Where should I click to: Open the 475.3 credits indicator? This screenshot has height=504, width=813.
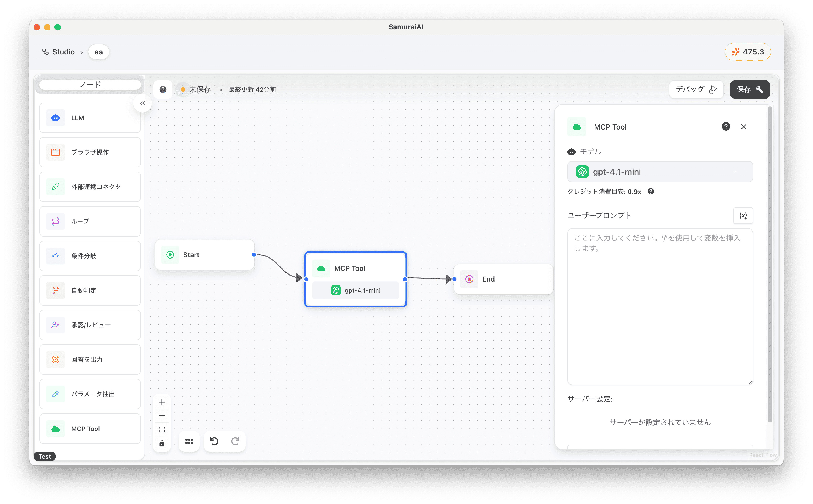747,52
